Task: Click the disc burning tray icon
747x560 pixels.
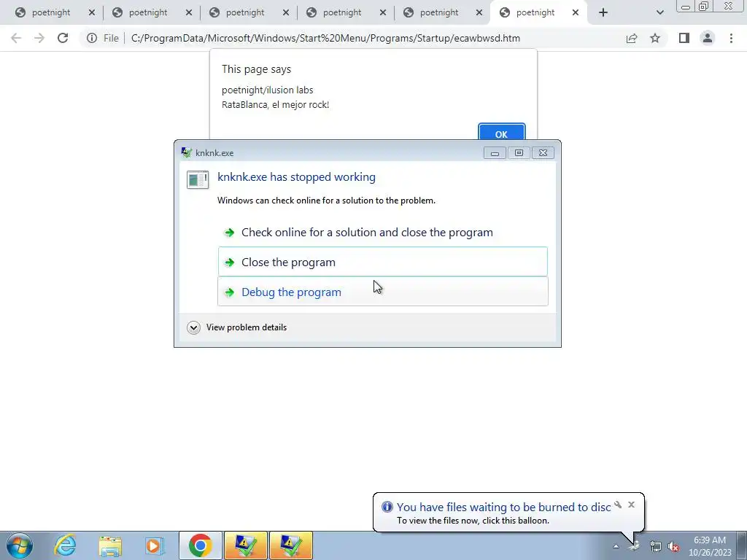Action: click(634, 545)
